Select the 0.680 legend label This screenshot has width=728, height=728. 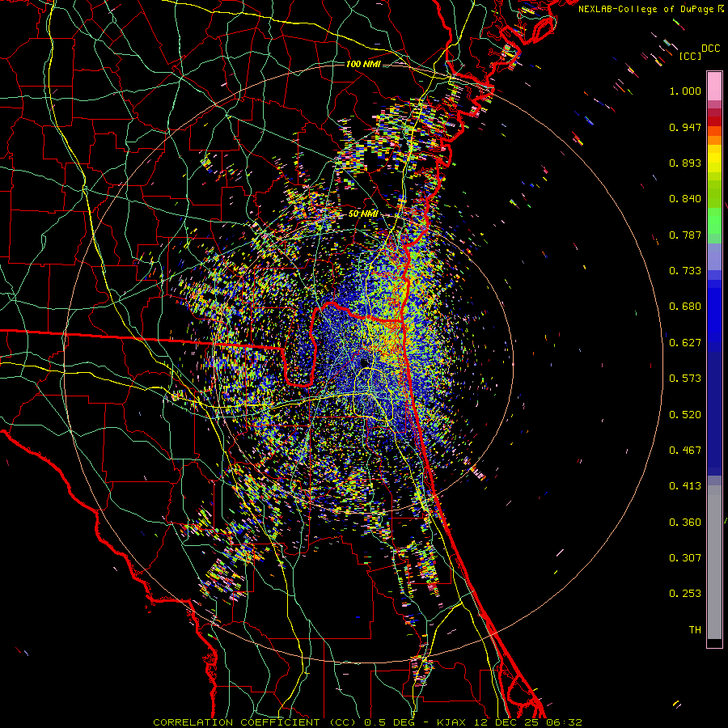(x=685, y=307)
